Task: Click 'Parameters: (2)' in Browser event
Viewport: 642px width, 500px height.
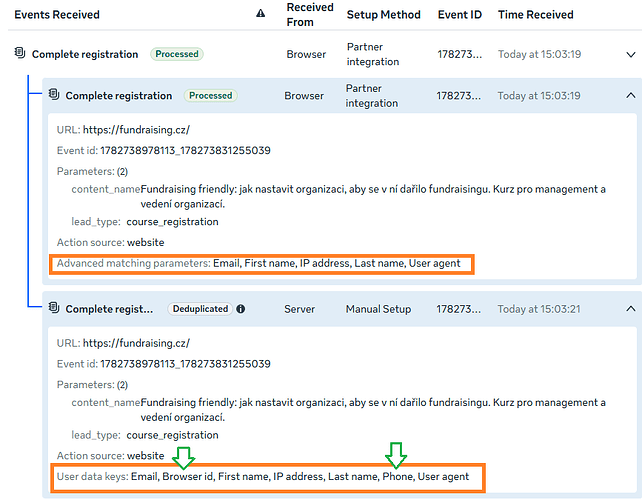Action: point(92,171)
